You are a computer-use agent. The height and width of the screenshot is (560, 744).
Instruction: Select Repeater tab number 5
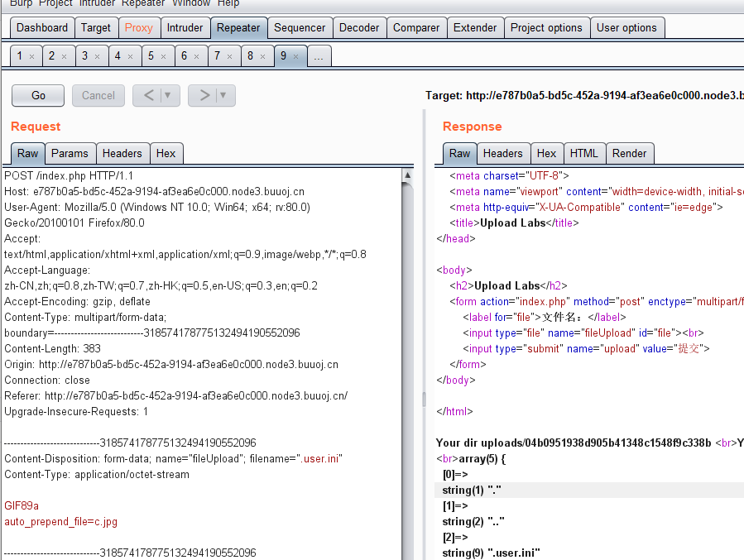tap(151, 56)
